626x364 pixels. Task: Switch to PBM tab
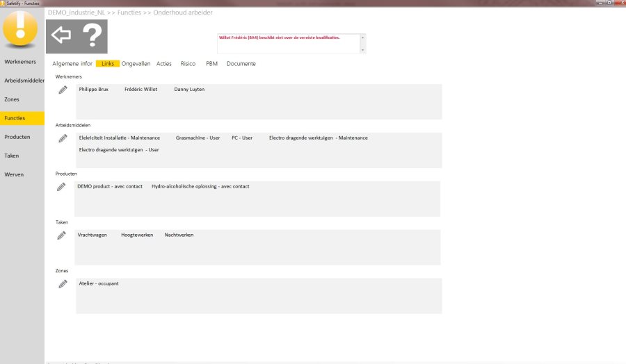(x=211, y=64)
